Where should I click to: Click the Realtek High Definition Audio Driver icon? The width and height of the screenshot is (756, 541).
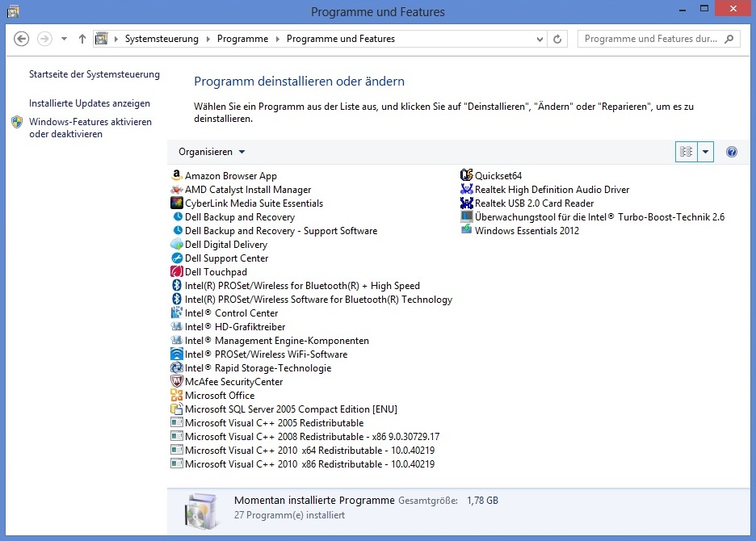click(467, 190)
